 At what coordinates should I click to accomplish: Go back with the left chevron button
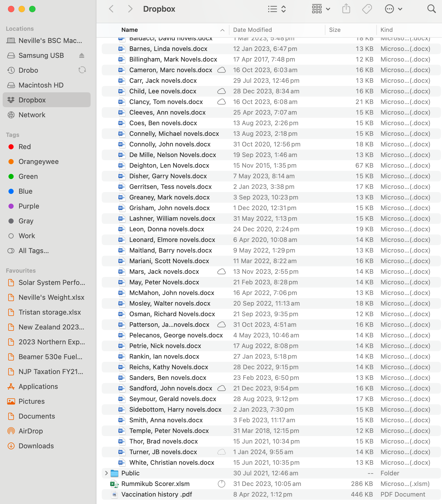click(111, 9)
